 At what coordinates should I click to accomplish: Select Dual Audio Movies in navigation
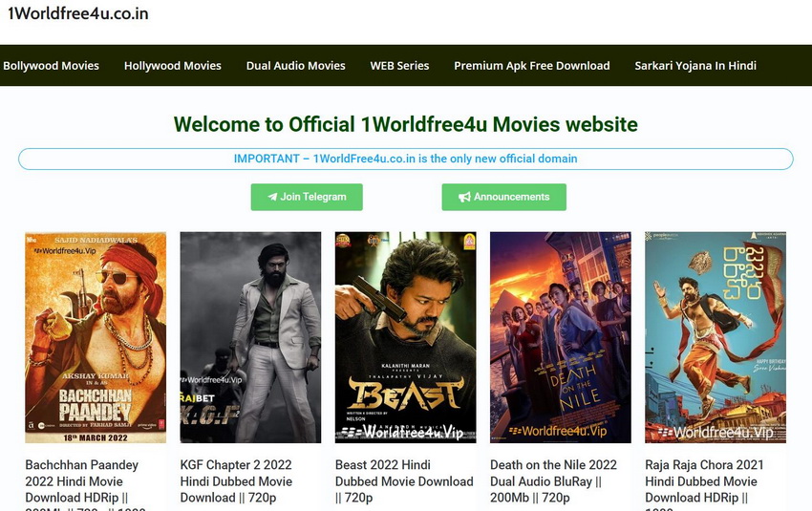pos(295,66)
